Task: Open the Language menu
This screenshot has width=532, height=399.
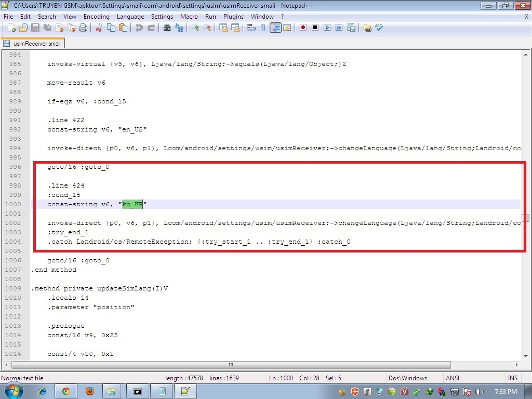Action: tap(130, 16)
